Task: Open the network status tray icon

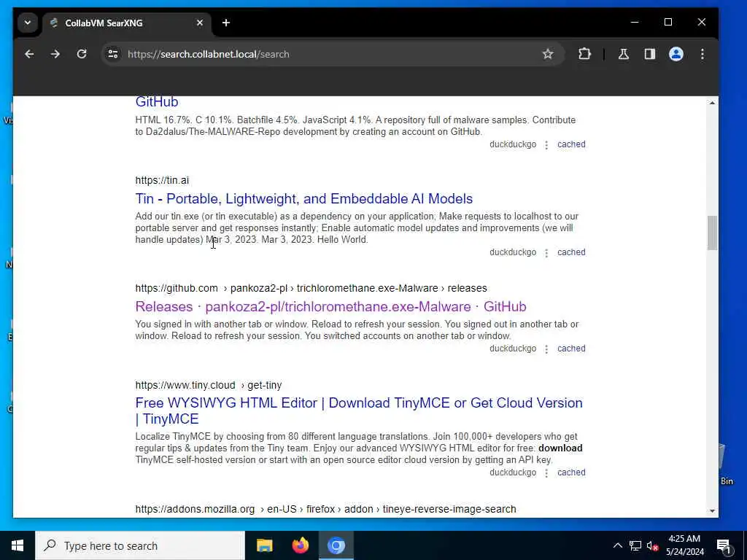Action: [635, 545]
